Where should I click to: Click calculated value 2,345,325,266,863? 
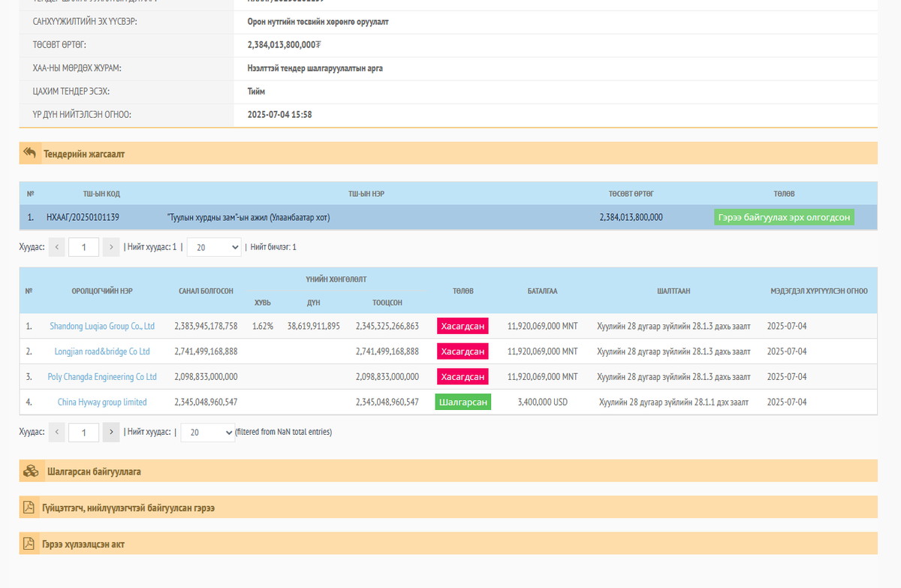387,326
